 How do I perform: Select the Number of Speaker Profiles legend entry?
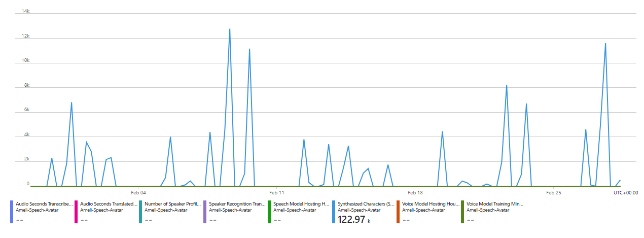[170, 212]
